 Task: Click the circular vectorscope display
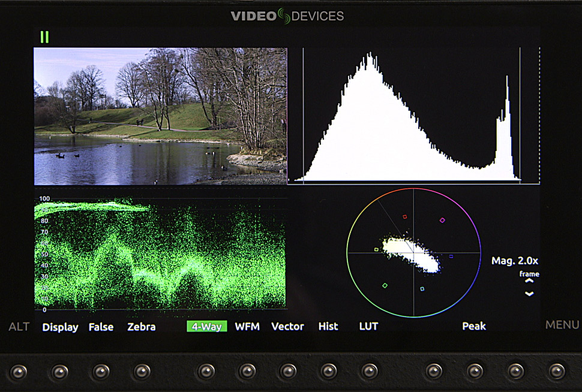click(x=414, y=252)
